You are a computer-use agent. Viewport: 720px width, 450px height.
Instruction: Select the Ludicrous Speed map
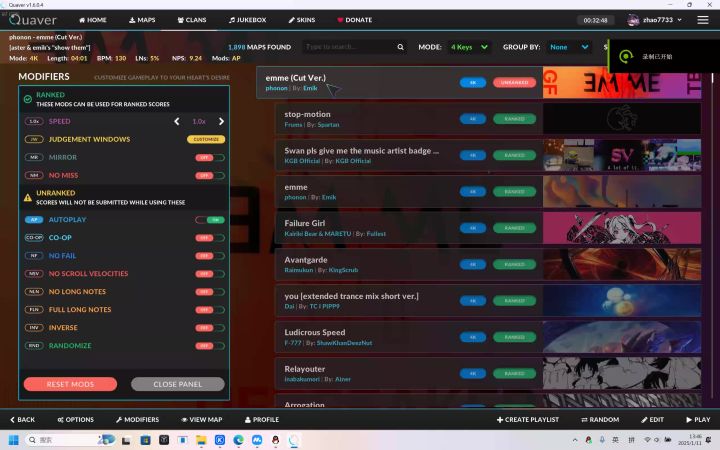[488, 337]
